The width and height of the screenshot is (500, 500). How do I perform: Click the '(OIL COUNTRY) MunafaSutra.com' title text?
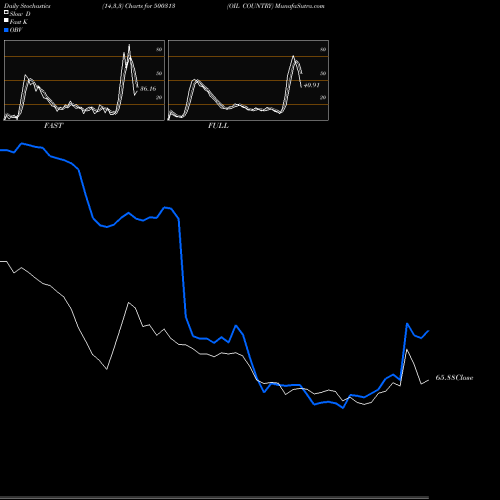[275, 6]
